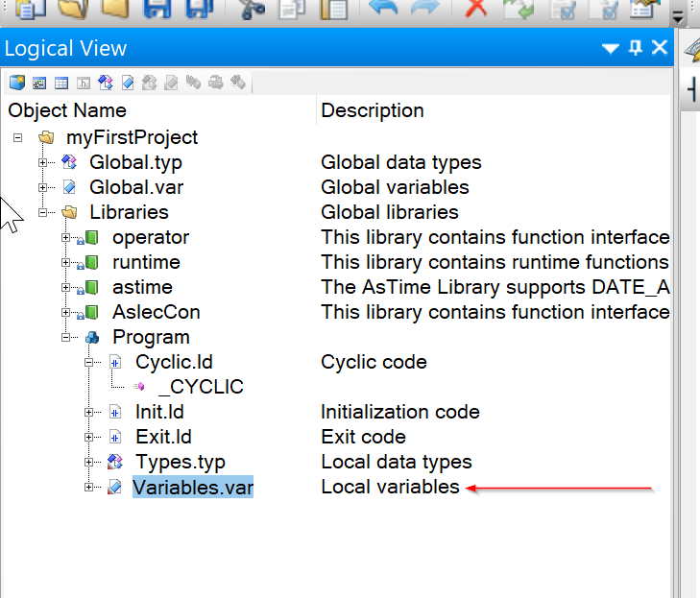Click the Paste clipboard toolbar icon
The height and width of the screenshot is (598, 700).
[x=334, y=9]
